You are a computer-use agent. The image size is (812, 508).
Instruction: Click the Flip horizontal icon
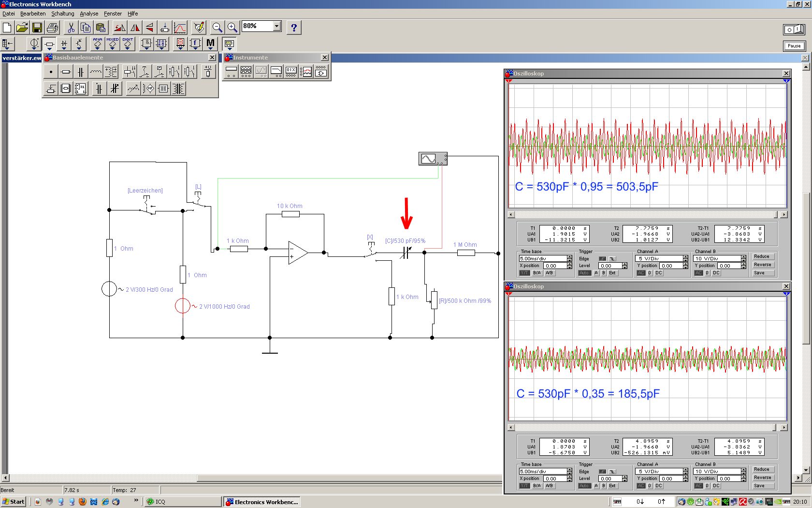tap(134, 27)
